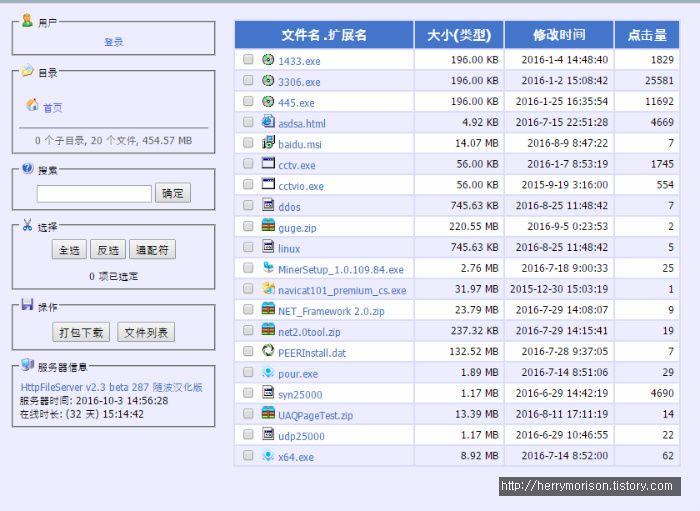
Task: Sort by the 修改时间 column header
Action: (559, 35)
